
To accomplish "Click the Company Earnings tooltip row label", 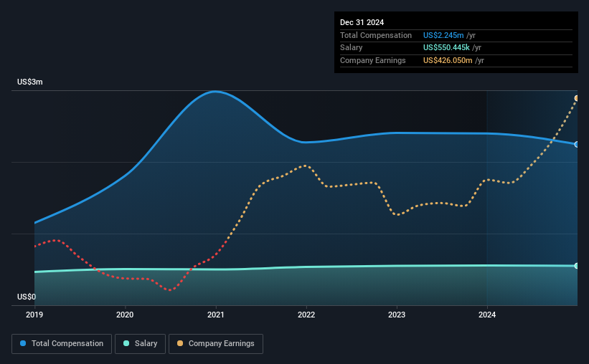I will click(372, 60).
